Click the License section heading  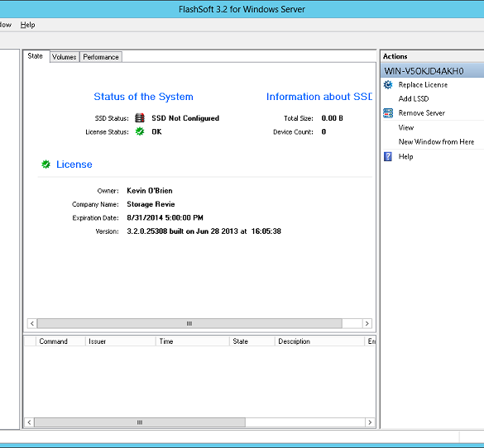(74, 164)
